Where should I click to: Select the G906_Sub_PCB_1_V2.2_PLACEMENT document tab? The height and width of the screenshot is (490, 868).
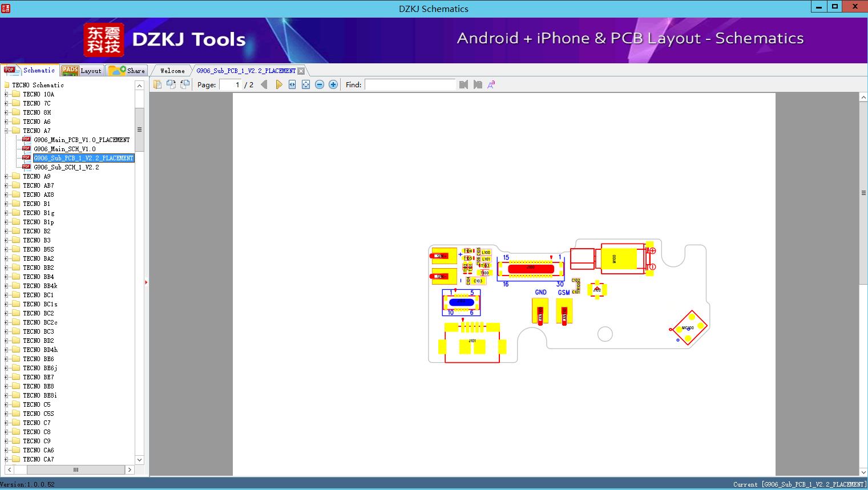246,71
